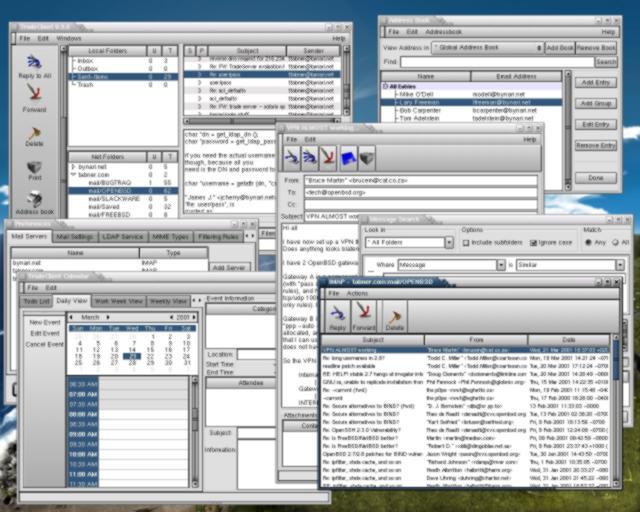Viewport: 640px width, 512px height.
Task: Switch to Work Week View tab
Action: pos(119,301)
